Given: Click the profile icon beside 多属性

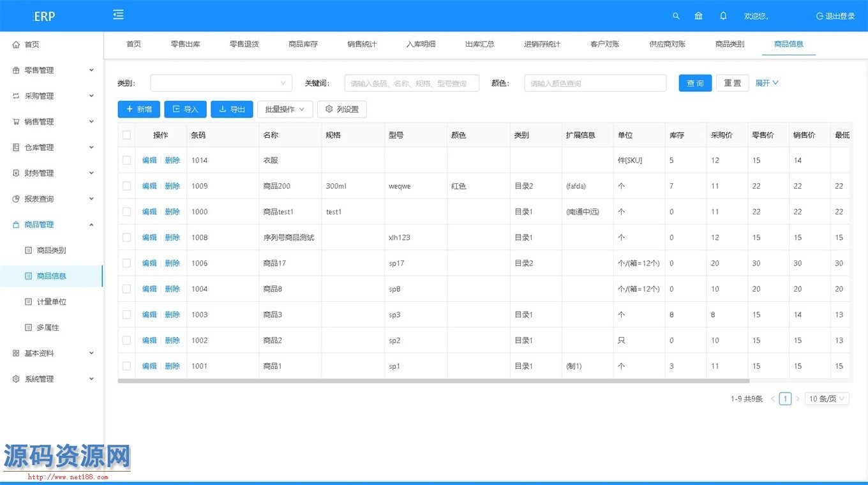Looking at the screenshot, I should click(28, 327).
